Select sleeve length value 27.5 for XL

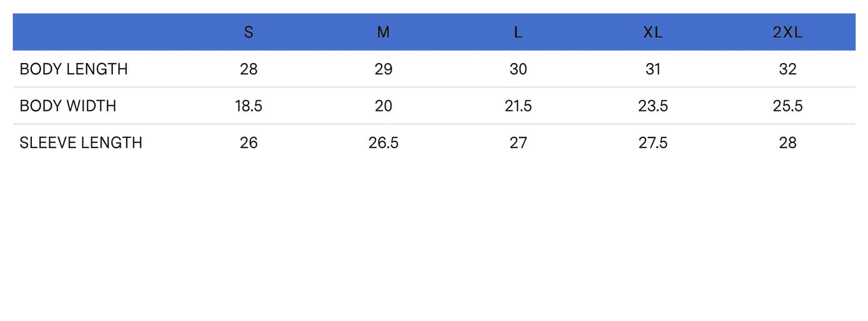653,143
